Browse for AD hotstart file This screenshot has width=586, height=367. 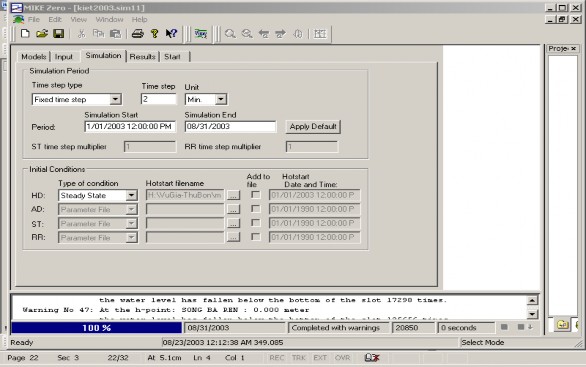233,209
